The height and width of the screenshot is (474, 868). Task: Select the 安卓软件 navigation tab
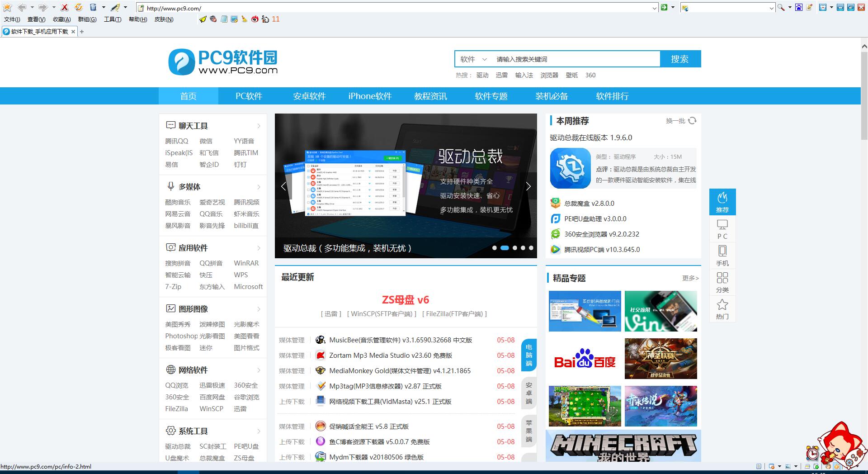pos(309,96)
